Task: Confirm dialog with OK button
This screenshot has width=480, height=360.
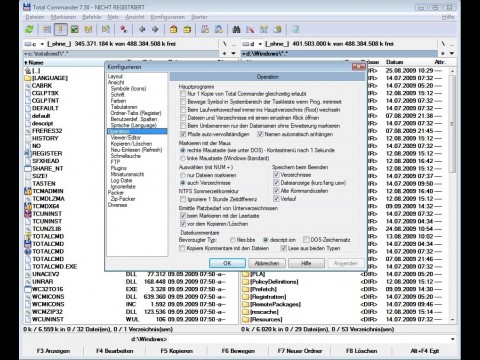Action: [x=227, y=263]
